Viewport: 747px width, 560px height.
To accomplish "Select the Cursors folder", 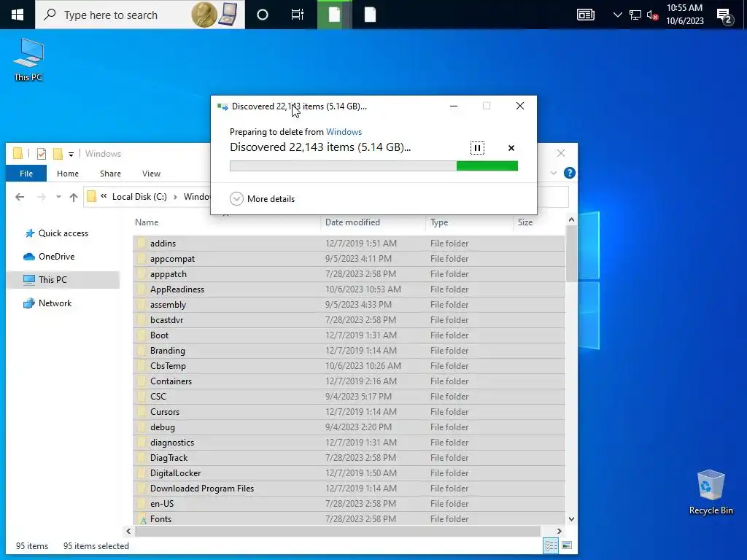I will [349, 412].
